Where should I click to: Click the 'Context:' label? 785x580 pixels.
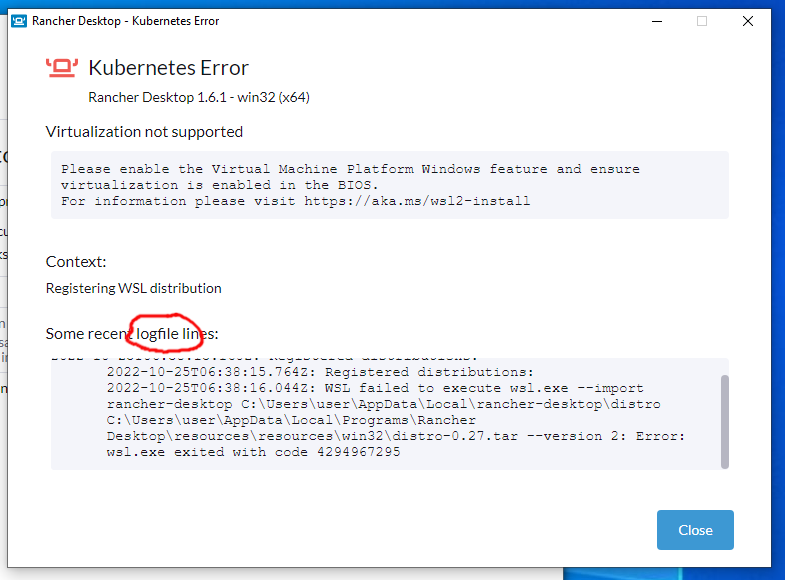[76, 262]
